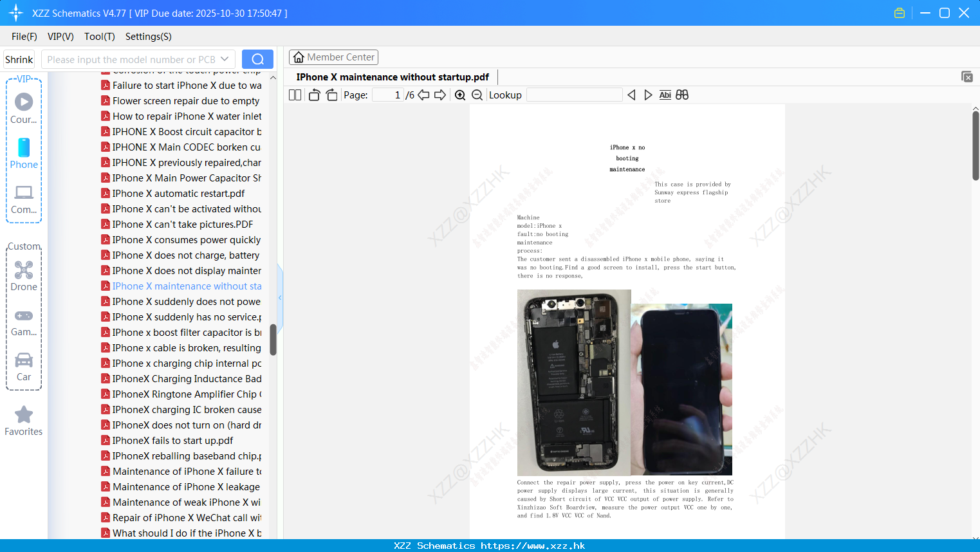The image size is (980, 552).
Task: Click the PDF viewer vertical scrollbar thumb
Action: click(975, 145)
